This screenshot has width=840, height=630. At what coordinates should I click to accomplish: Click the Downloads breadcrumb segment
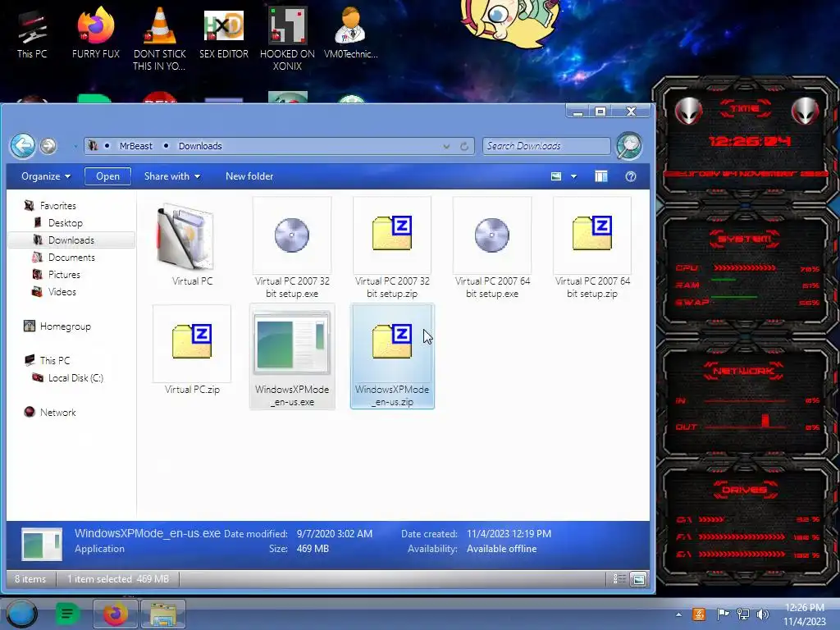pyautogui.click(x=200, y=146)
